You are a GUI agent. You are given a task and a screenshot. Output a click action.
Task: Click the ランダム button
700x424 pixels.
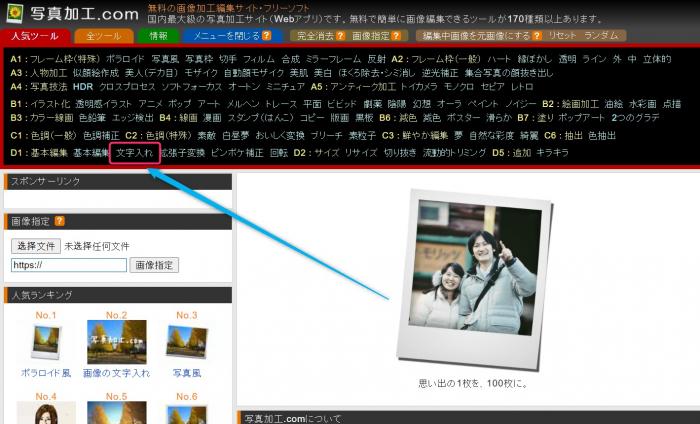[x=601, y=36]
